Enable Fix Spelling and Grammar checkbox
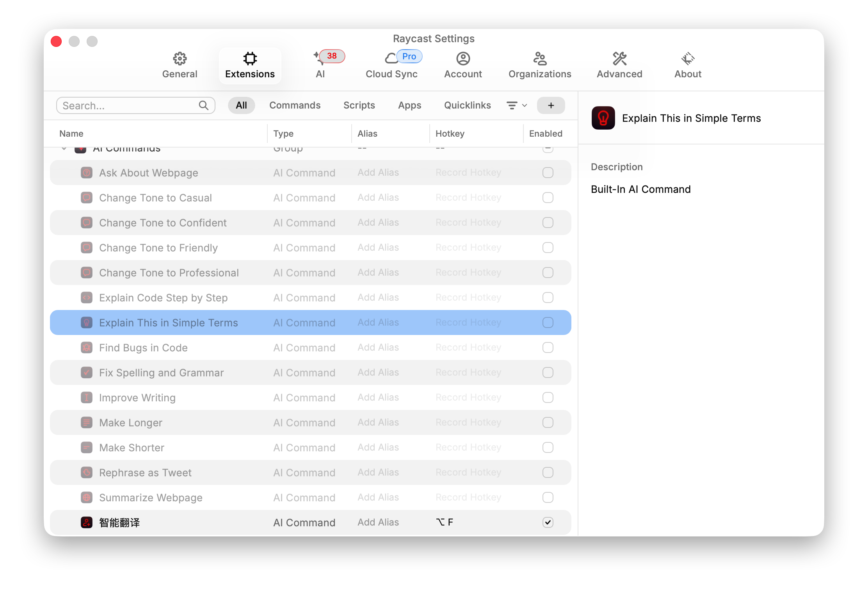This screenshot has width=868, height=595. pyautogui.click(x=548, y=372)
